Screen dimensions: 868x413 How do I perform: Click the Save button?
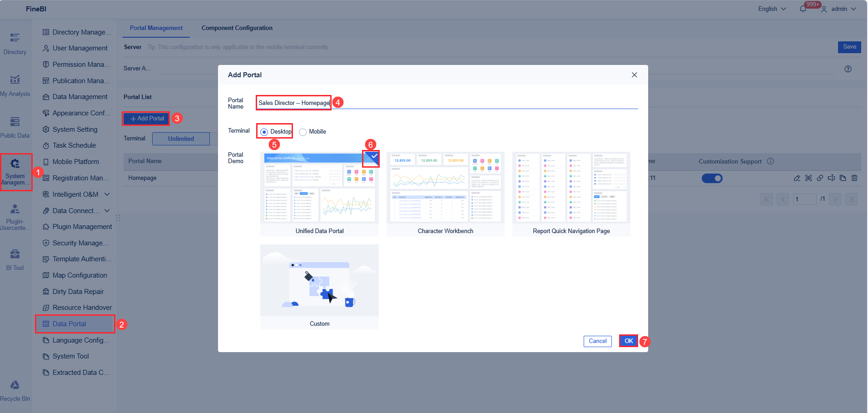[x=849, y=47]
